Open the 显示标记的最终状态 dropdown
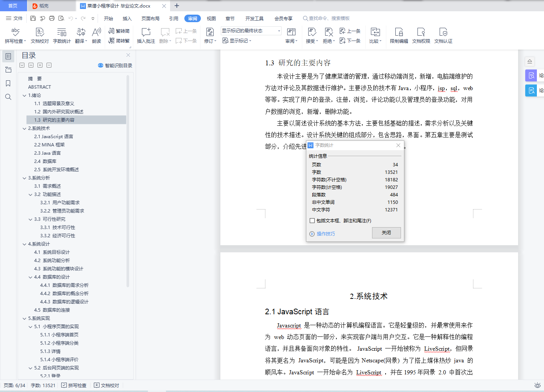544x392 pixels. 251,31
